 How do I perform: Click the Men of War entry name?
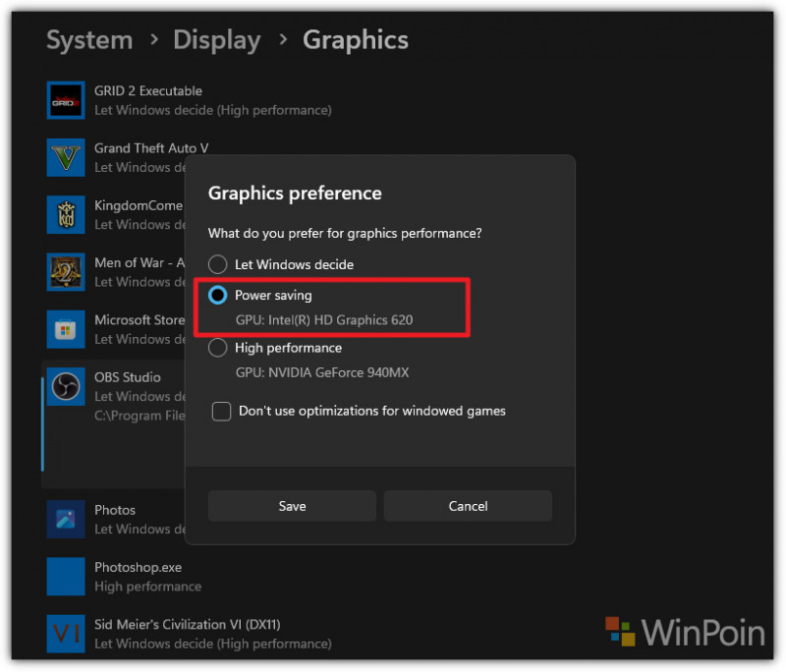click(140, 262)
